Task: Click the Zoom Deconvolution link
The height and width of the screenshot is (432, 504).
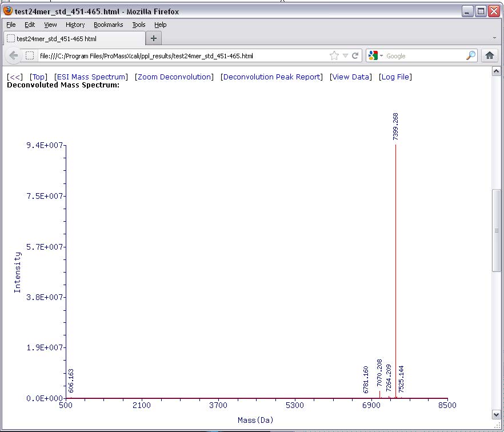Action: (x=174, y=77)
